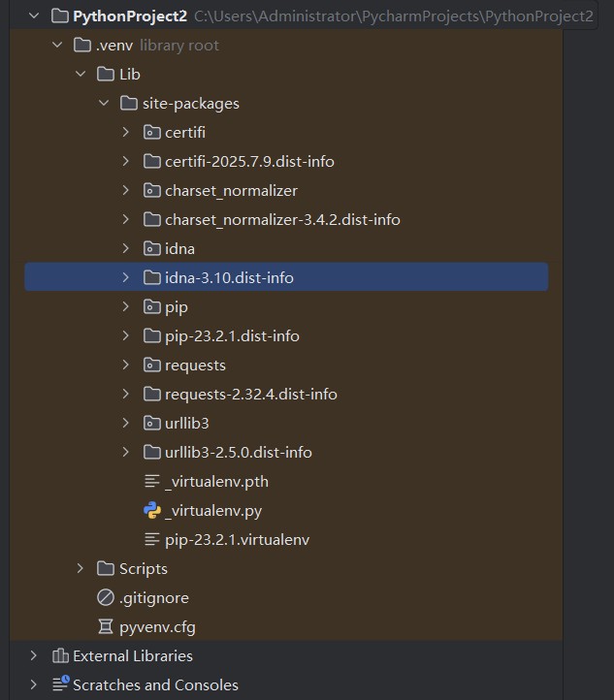Click the project path C:\Users\Administrator text
614x700 pixels.
[x=394, y=16]
